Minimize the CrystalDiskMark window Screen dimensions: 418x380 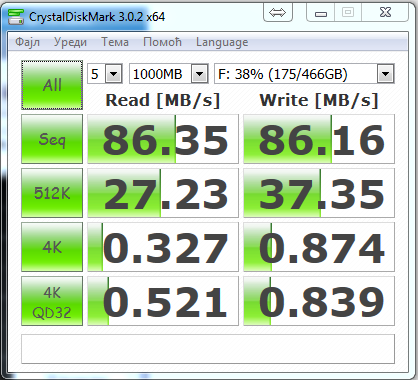tap(321, 13)
